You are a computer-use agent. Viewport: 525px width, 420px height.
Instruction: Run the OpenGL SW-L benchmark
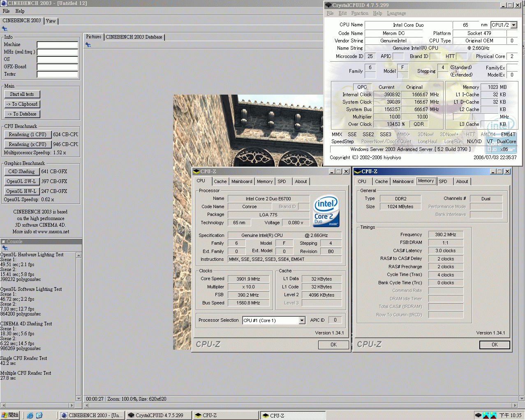22,181
